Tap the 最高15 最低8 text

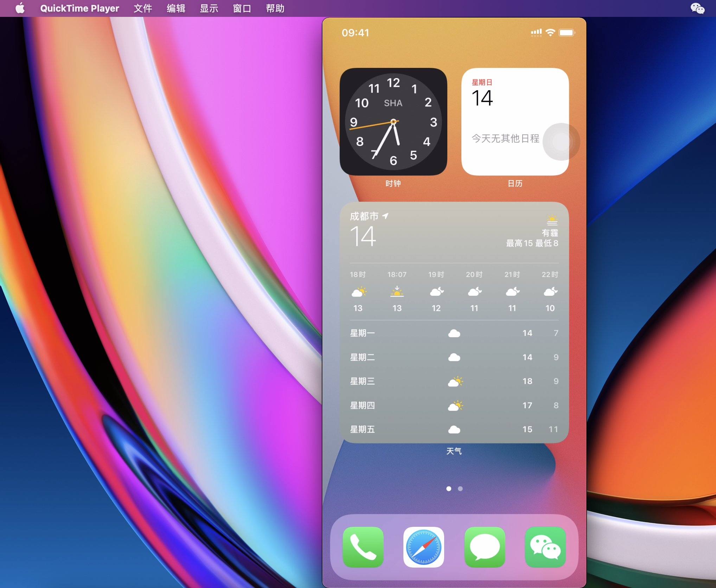coord(532,243)
